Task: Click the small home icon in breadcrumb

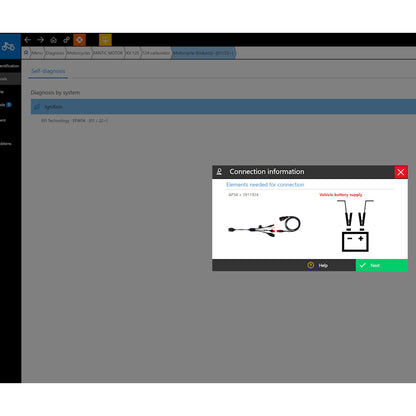Action: [26, 52]
